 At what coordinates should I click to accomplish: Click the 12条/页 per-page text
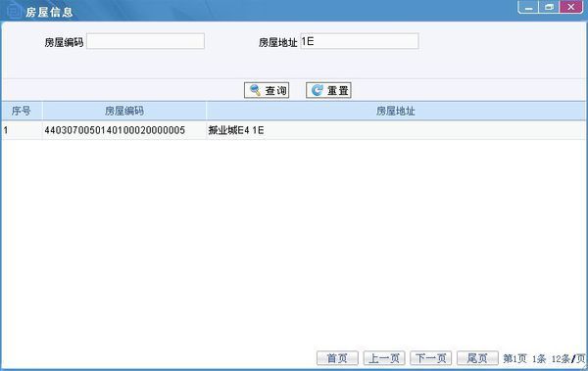point(568,358)
